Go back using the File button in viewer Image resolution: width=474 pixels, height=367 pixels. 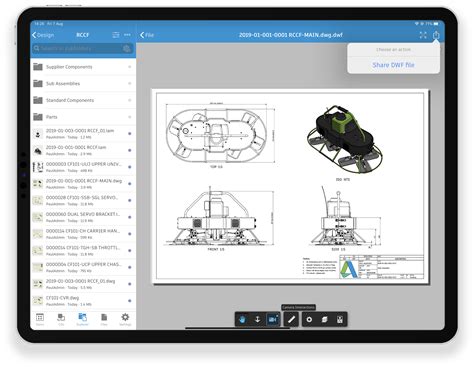pyautogui.click(x=147, y=35)
